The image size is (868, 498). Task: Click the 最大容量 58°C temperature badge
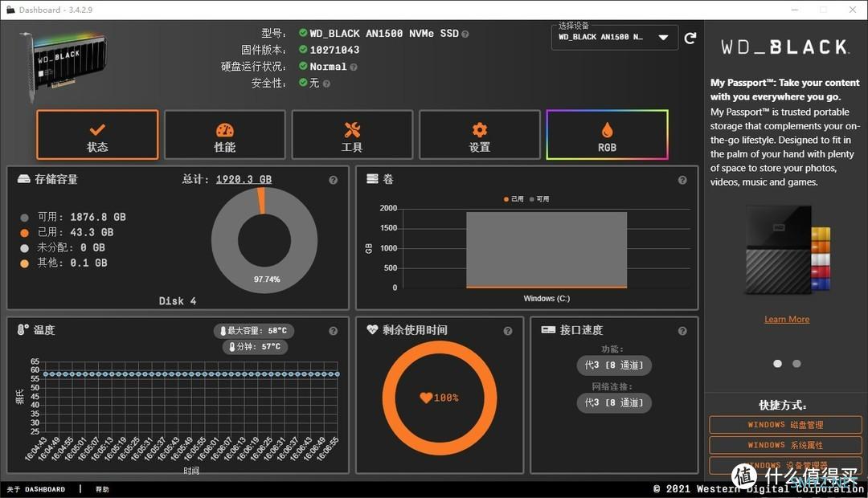(254, 330)
